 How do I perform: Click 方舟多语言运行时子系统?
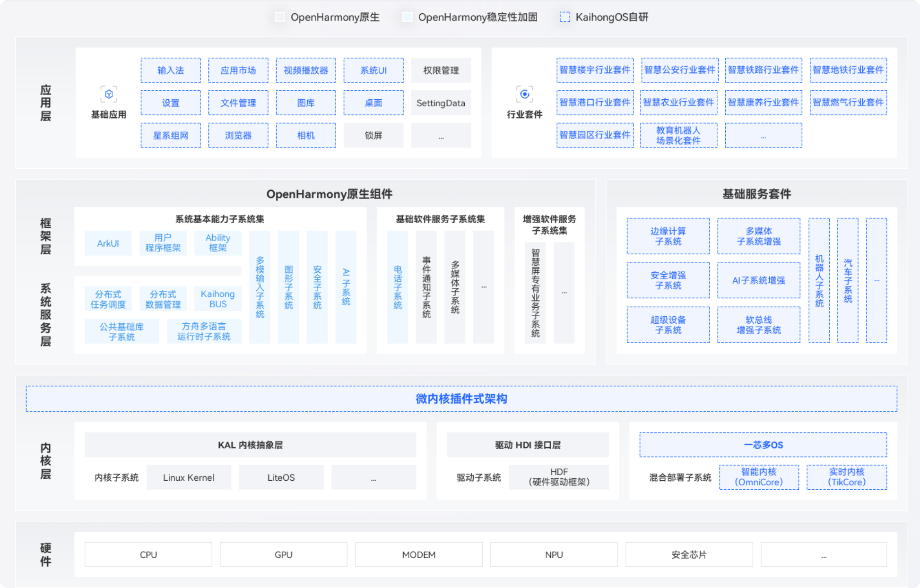(x=204, y=331)
